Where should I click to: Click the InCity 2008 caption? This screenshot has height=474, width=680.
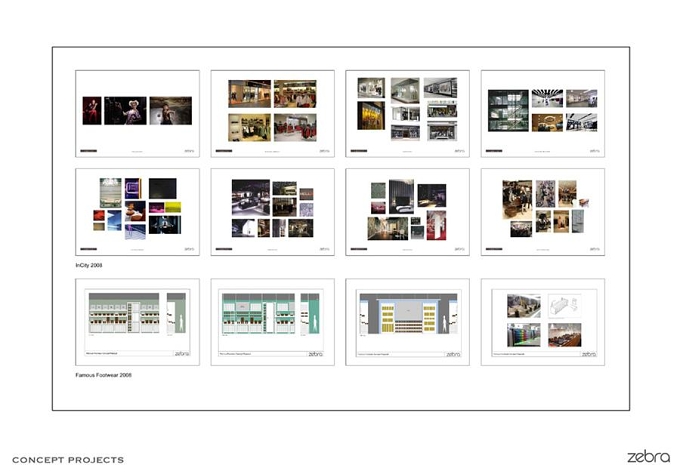coord(89,265)
